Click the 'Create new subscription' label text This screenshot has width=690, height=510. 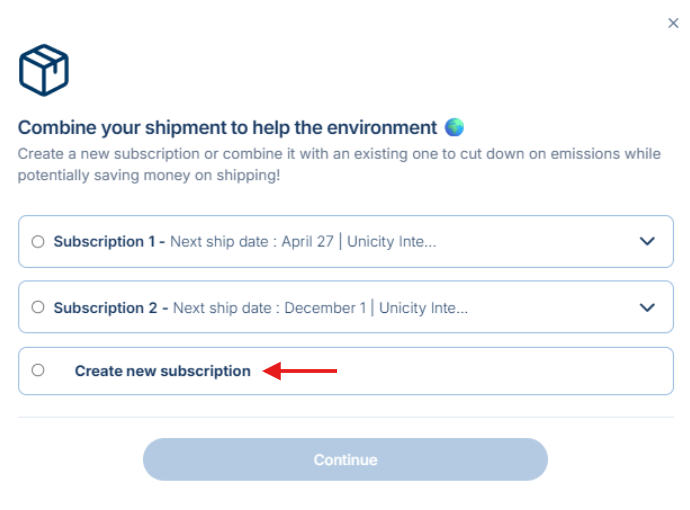click(x=162, y=371)
